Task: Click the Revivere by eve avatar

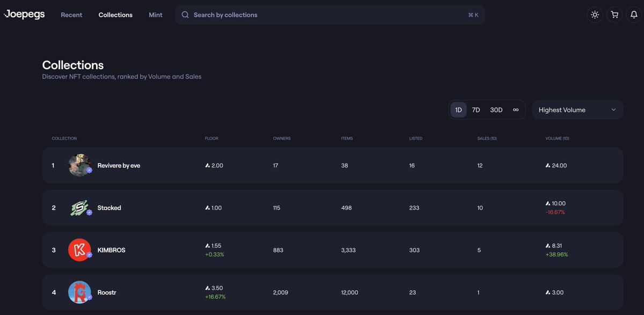Action: point(79,165)
